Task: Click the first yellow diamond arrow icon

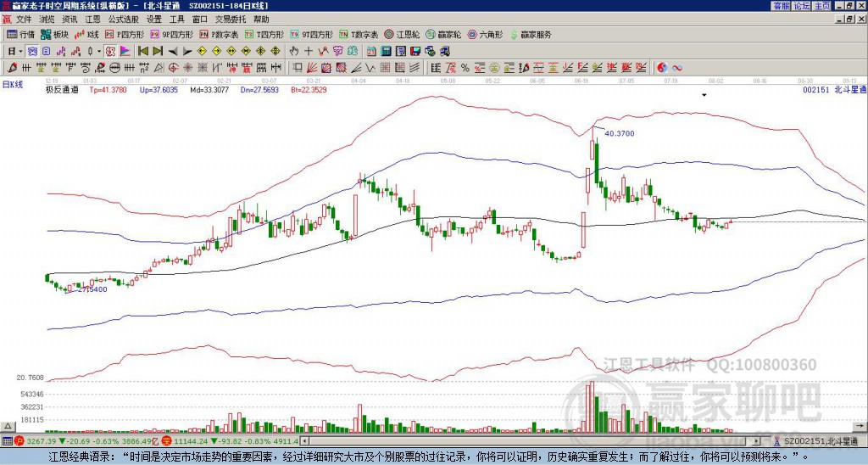Action: tap(202, 52)
